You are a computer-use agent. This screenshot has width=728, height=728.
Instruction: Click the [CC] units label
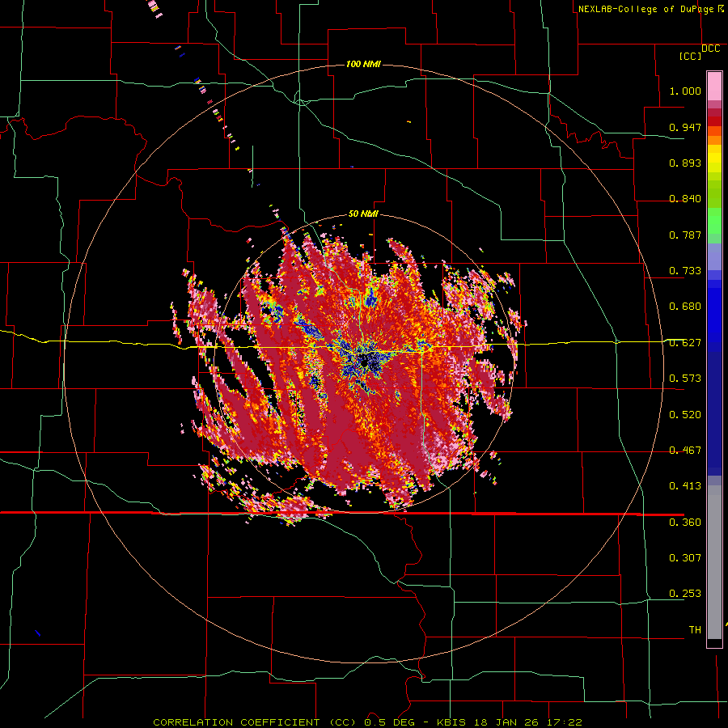690,56
